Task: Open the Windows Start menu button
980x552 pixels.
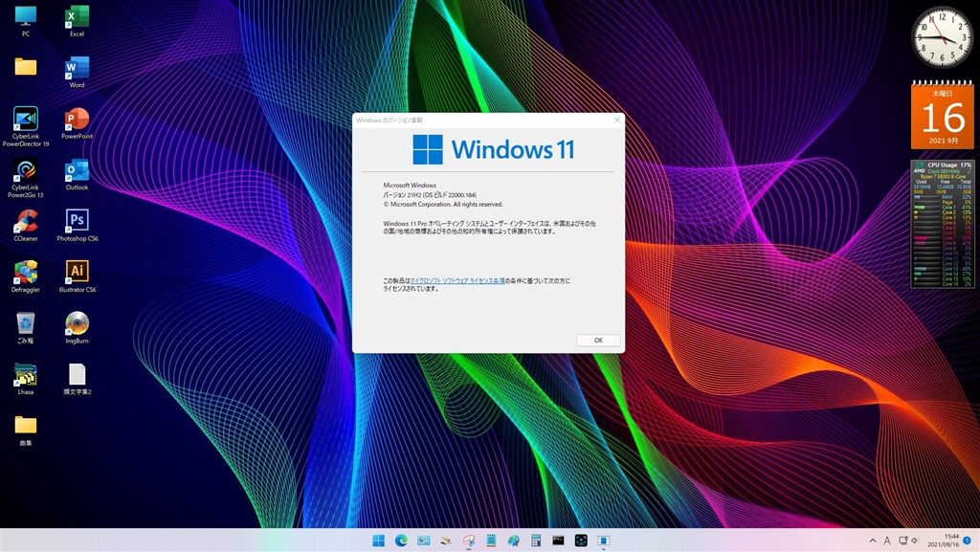Action: pos(379,541)
